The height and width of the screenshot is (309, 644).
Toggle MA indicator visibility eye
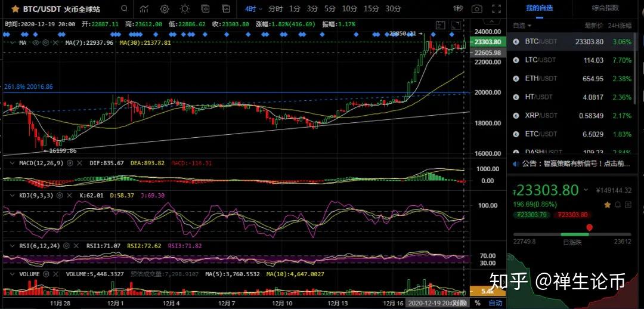tap(36, 42)
